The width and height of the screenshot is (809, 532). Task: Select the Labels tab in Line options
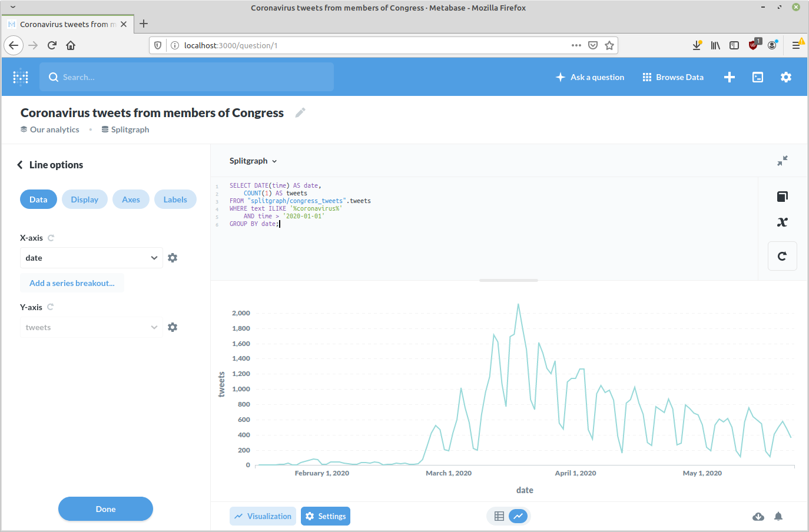pyautogui.click(x=175, y=199)
